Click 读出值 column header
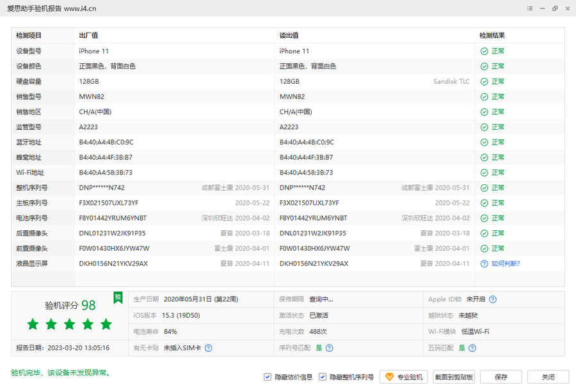This screenshot has height=392, width=576. pyautogui.click(x=289, y=36)
